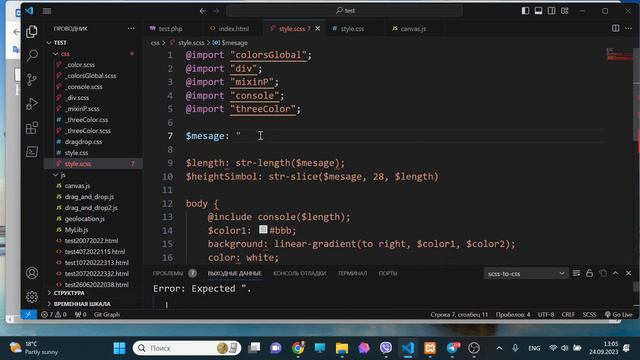
Task: Open Explorer more actions ellipsis
Action: [x=131, y=29]
